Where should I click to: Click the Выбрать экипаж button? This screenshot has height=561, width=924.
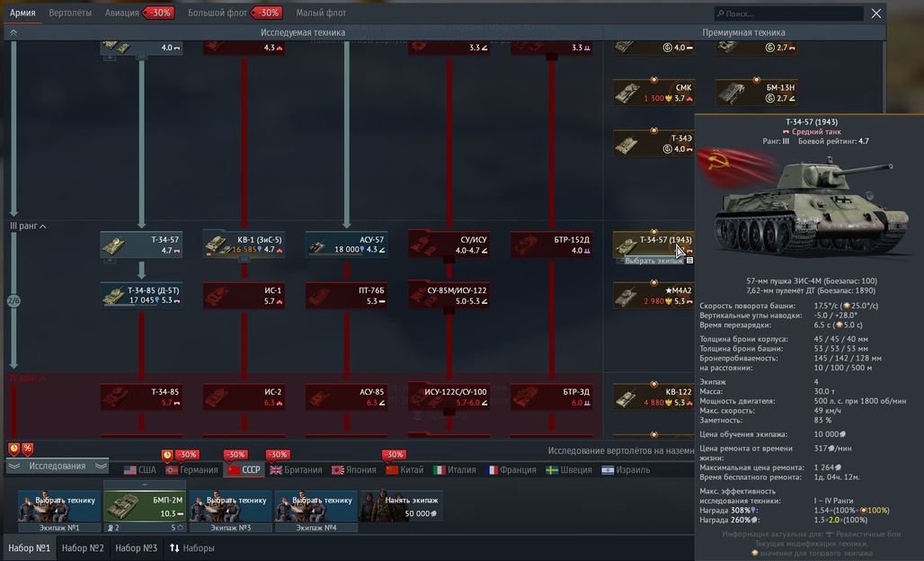[654, 261]
